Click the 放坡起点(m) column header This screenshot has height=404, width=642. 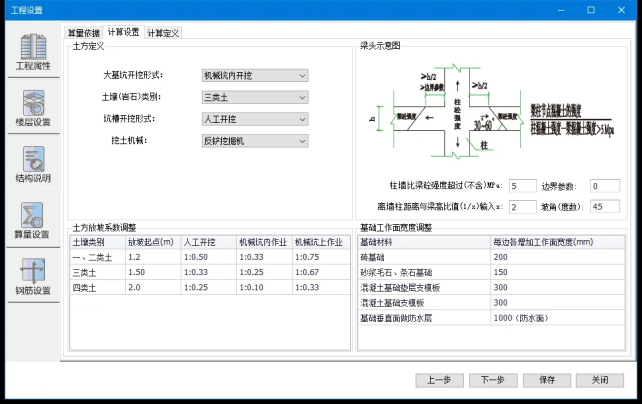pyautogui.click(x=153, y=242)
